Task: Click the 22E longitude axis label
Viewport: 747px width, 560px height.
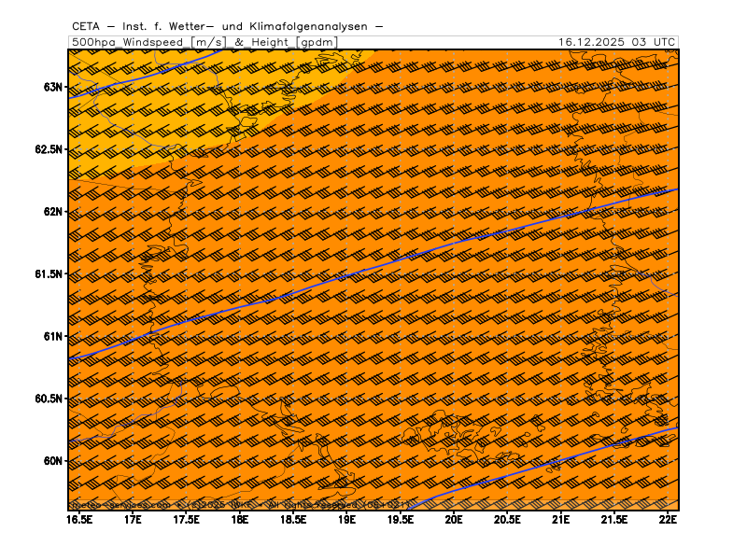Action: click(x=668, y=519)
